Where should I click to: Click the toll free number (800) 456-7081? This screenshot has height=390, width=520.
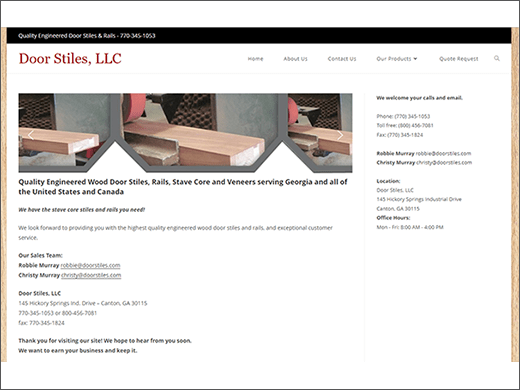pos(416,126)
